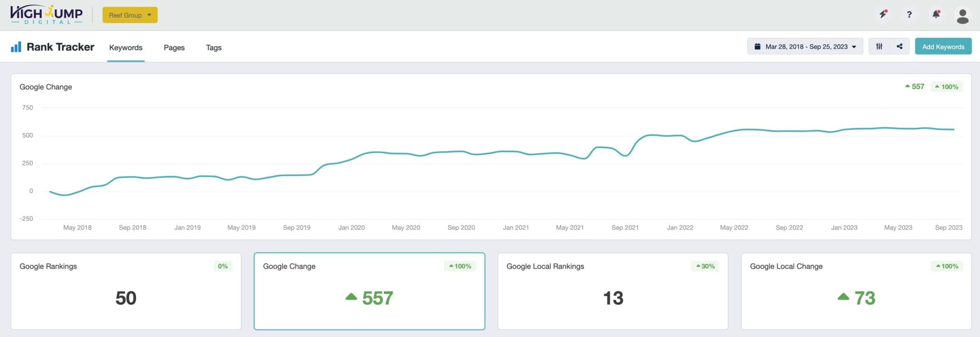Click the Sep 2023 axis label
This screenshot has height=337, width=980.
948,227
